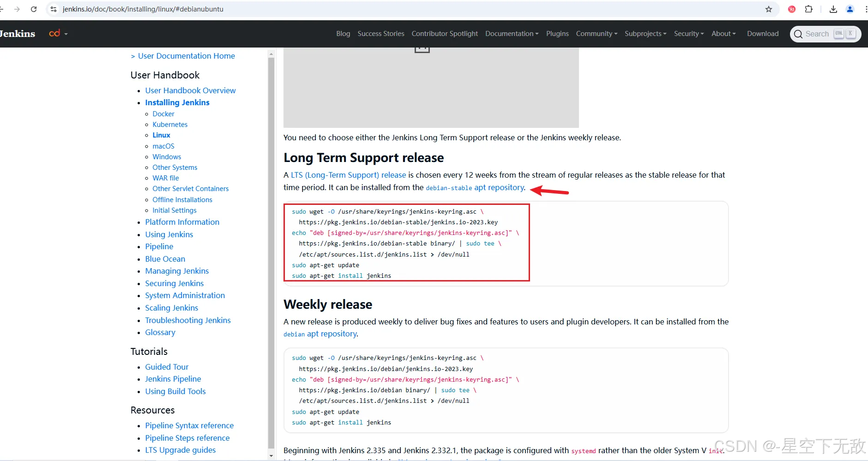Click the magnifier icon in Search box
Viewport: 868px width, 461px height.
pos(798,34)
